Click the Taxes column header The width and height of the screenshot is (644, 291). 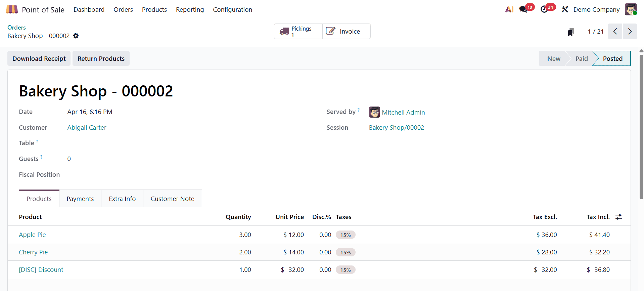coord(343,217)
